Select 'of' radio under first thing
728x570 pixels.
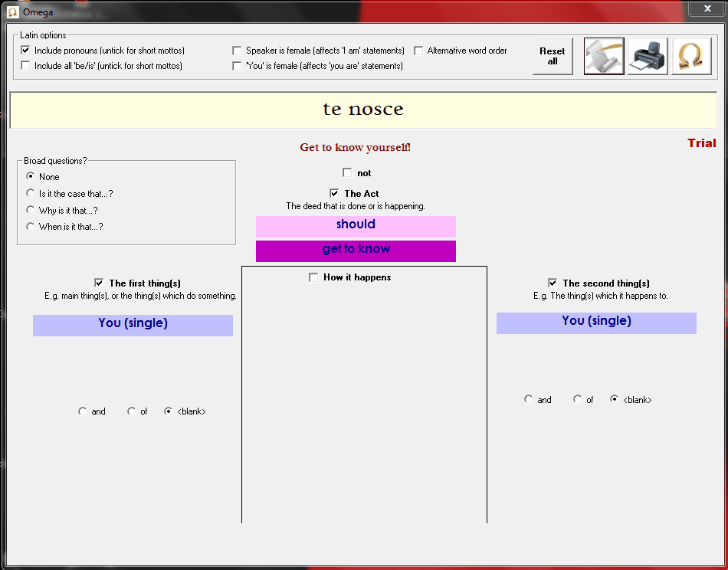(131, 411)
